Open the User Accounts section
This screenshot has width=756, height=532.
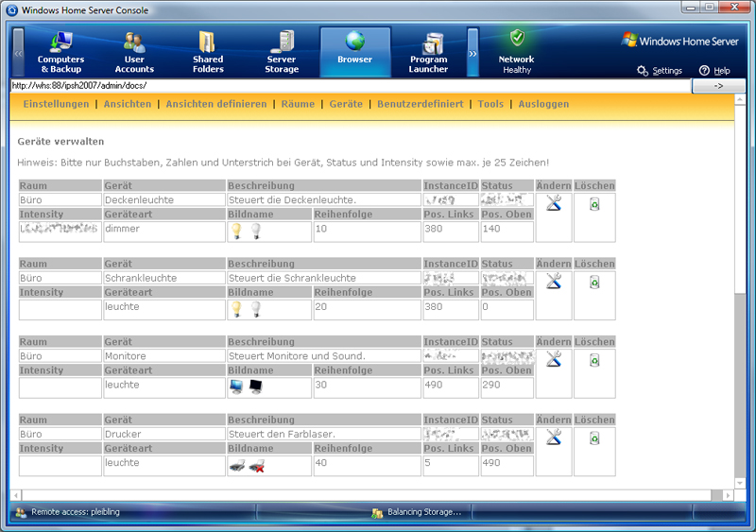(134, 51)
